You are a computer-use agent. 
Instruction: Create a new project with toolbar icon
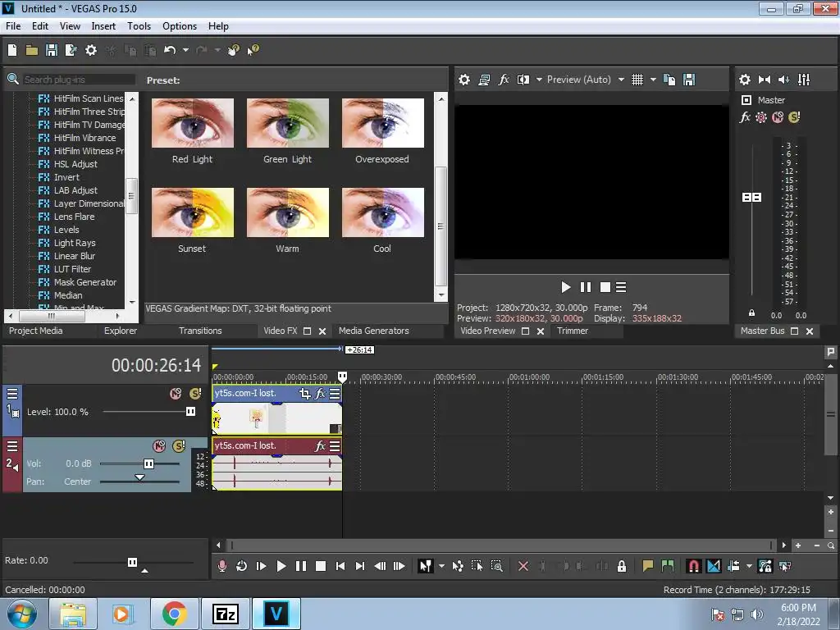[12, 50]
